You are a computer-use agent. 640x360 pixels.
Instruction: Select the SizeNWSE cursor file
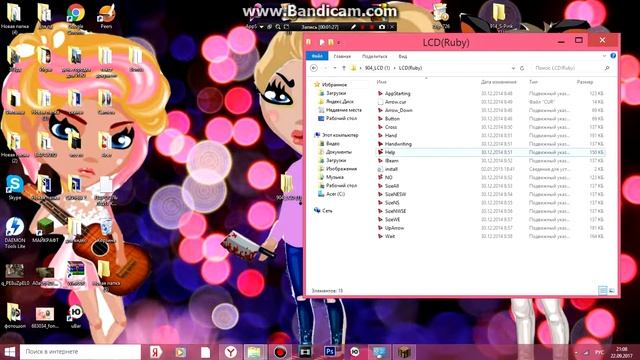[395, 211]
